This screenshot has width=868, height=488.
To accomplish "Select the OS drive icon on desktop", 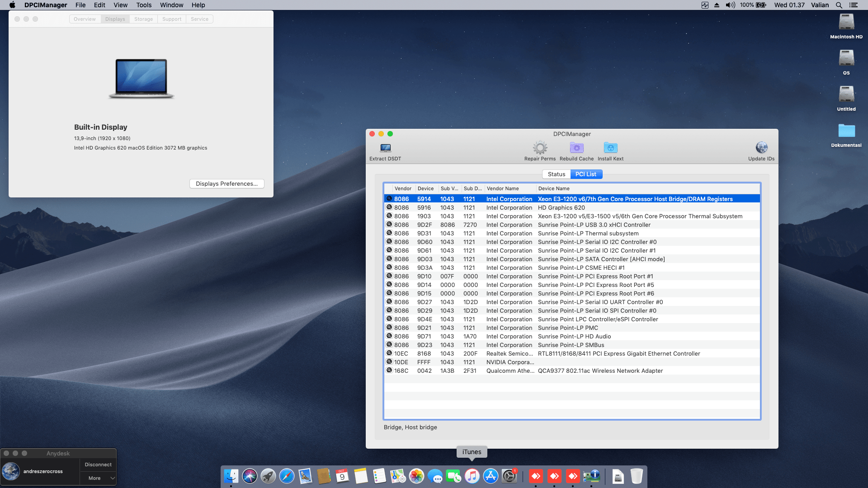I will click(846, 58).
